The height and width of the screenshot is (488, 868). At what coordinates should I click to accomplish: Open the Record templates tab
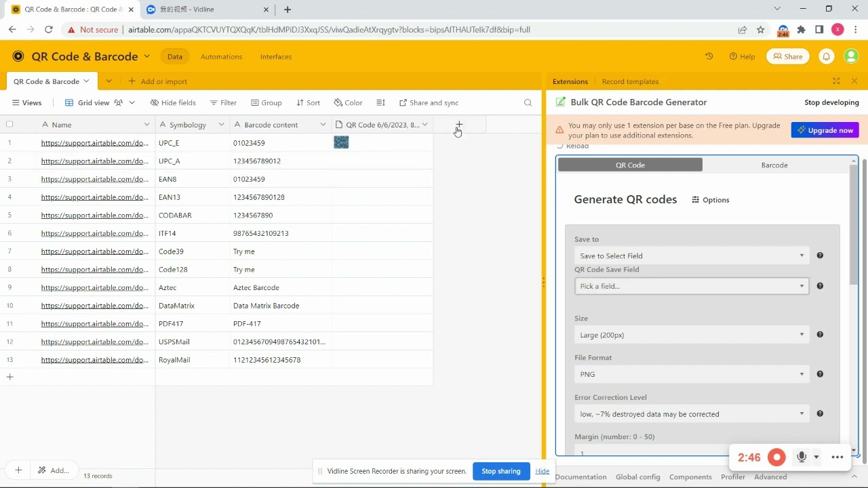tap(630, 81)
